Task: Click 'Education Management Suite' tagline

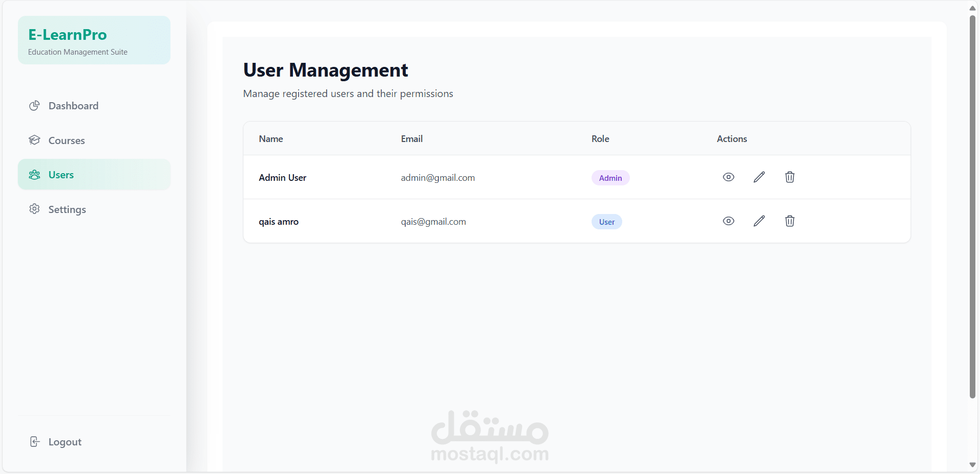Action: point(78,52)
